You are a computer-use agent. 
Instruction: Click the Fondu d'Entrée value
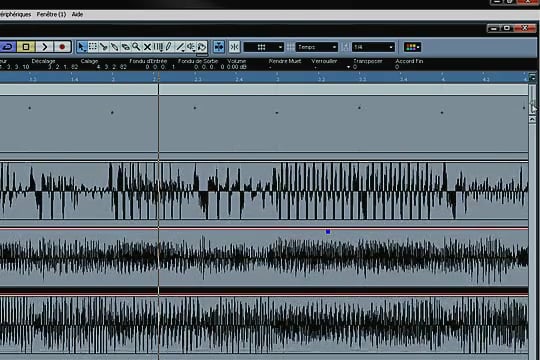160,67
